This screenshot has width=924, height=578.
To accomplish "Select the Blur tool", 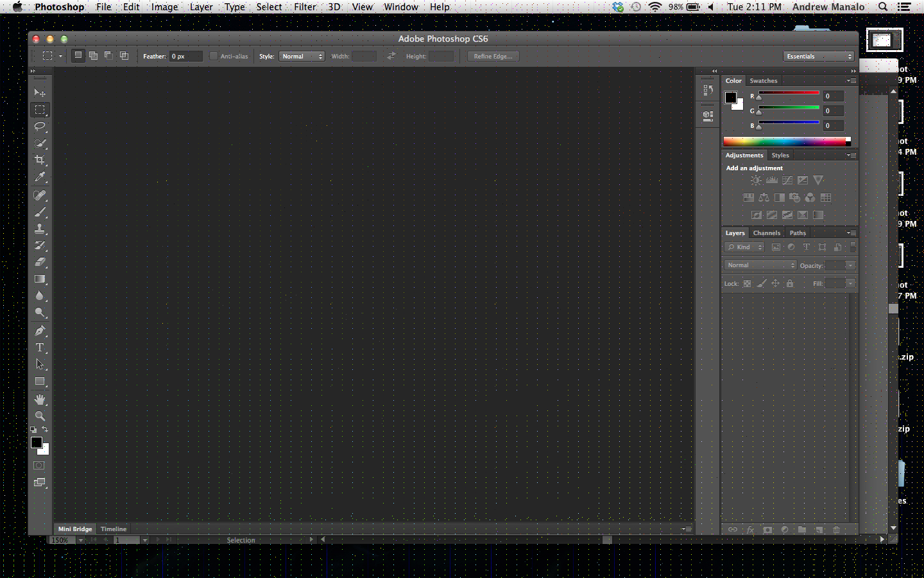I will click(40, 295).
